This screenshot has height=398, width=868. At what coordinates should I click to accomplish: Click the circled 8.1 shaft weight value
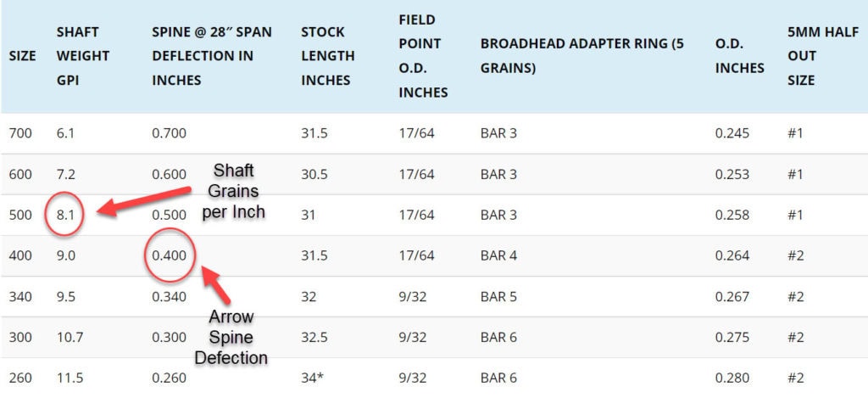66,215
